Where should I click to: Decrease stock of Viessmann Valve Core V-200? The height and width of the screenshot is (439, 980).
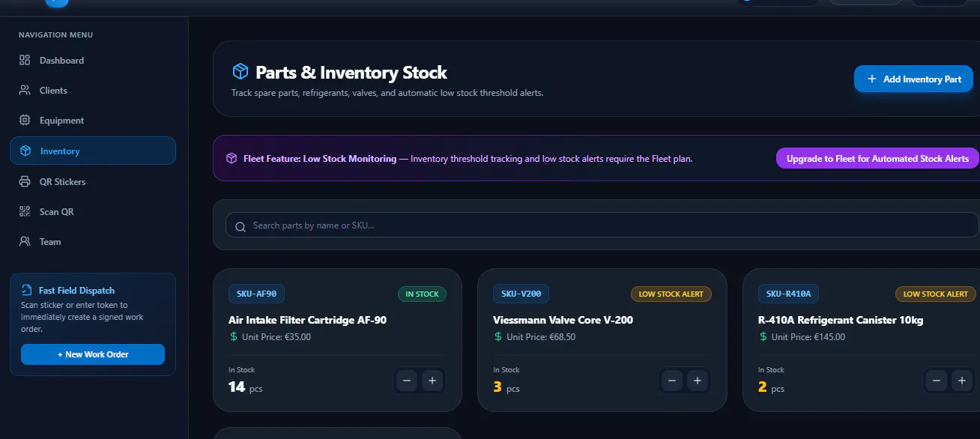(x=672, y=381)
